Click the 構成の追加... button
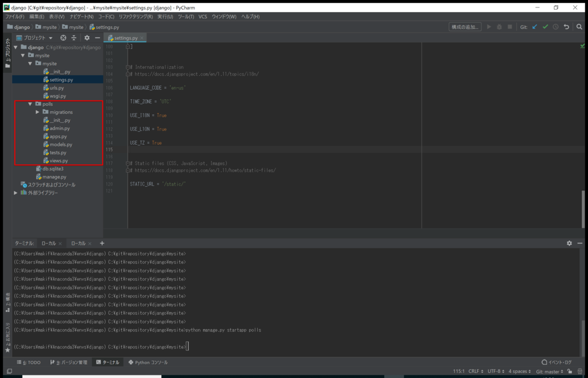 coord(465,27)
